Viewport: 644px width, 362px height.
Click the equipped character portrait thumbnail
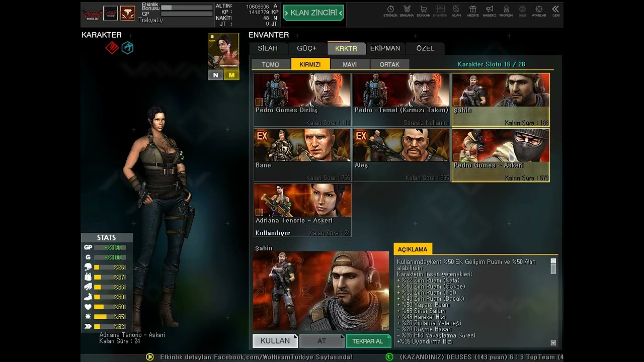pos(223,51)
